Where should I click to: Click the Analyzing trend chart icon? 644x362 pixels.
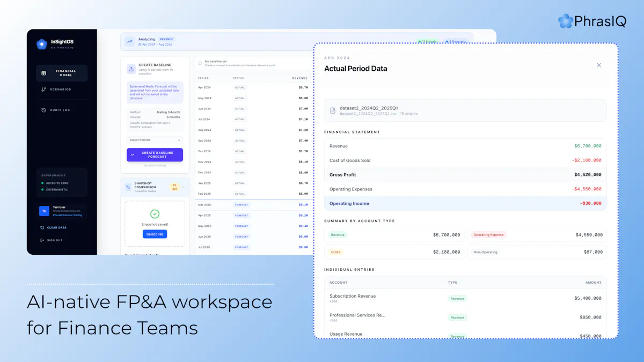tap(130, 41)
